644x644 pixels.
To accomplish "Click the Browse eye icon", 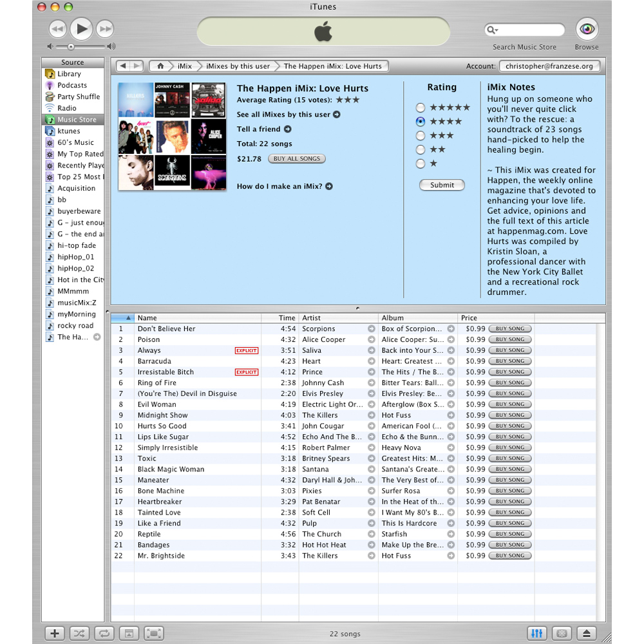I will pyautogui.click(x=587, y=29).
